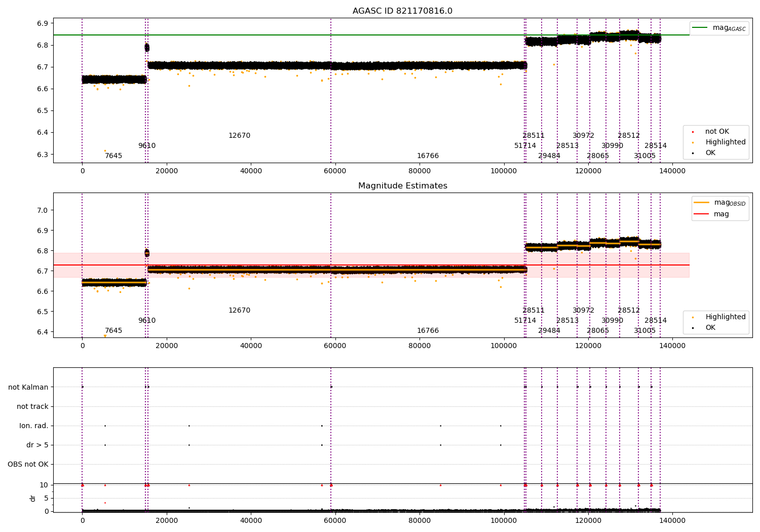This screenshot has height=532, width=760.
Task: Select the "OBS not OK" row label
Action: point(28,465)
